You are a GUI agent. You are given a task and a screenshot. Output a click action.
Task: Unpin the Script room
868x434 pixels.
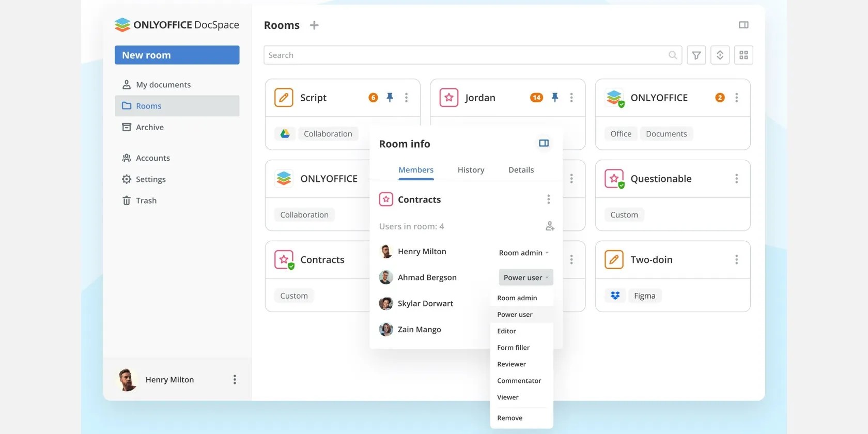(x=390, y=97)
